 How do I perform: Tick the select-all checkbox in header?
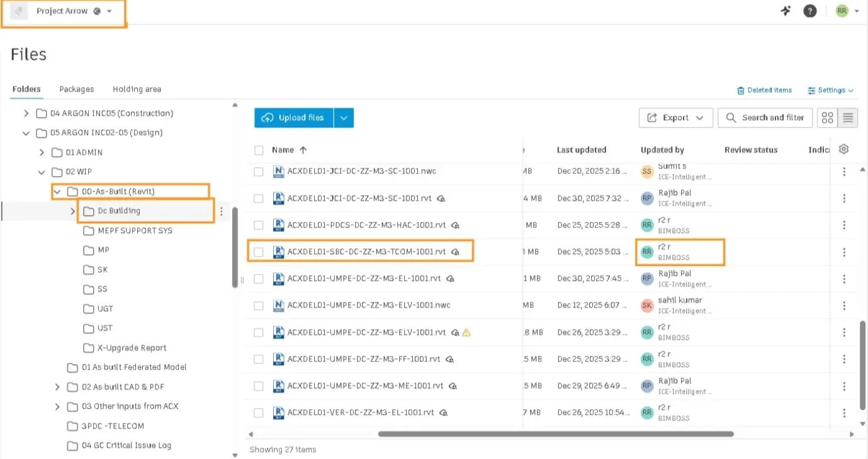(x=259, y=150)
